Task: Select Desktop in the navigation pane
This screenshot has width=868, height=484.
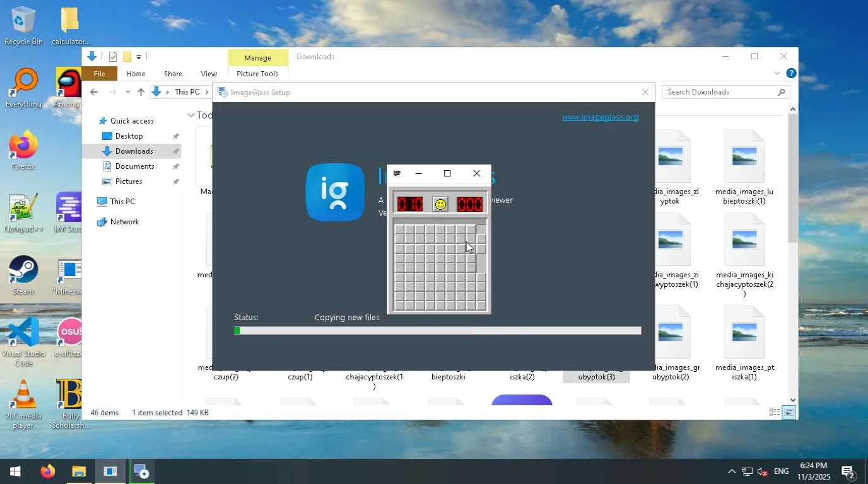Action: coord(129,136)
